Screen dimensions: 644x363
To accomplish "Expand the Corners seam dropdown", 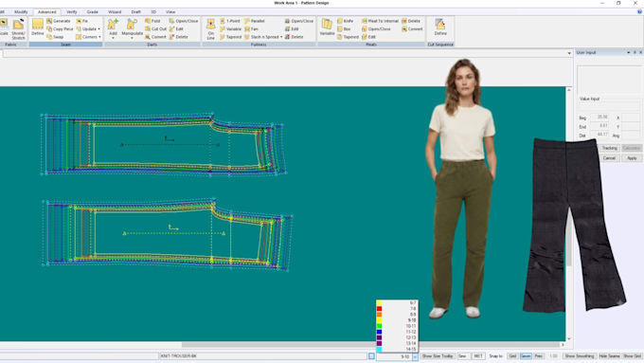I will coord(99,37).
